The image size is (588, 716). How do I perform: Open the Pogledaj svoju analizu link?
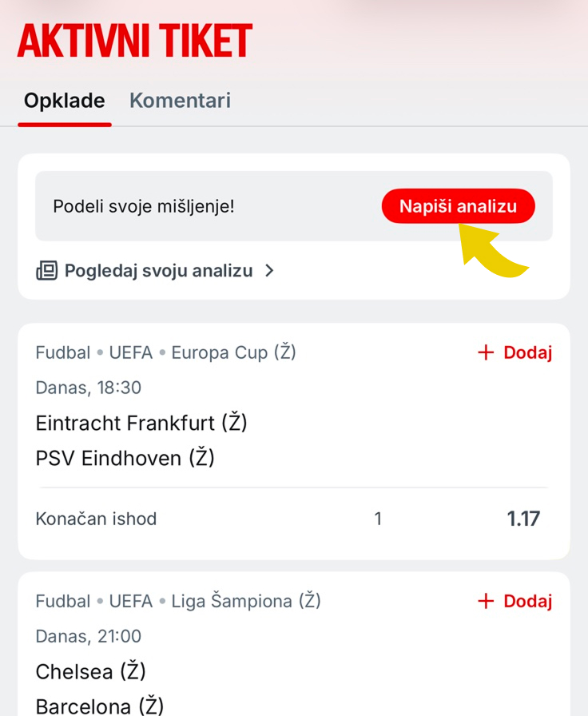tap(155, 271)
